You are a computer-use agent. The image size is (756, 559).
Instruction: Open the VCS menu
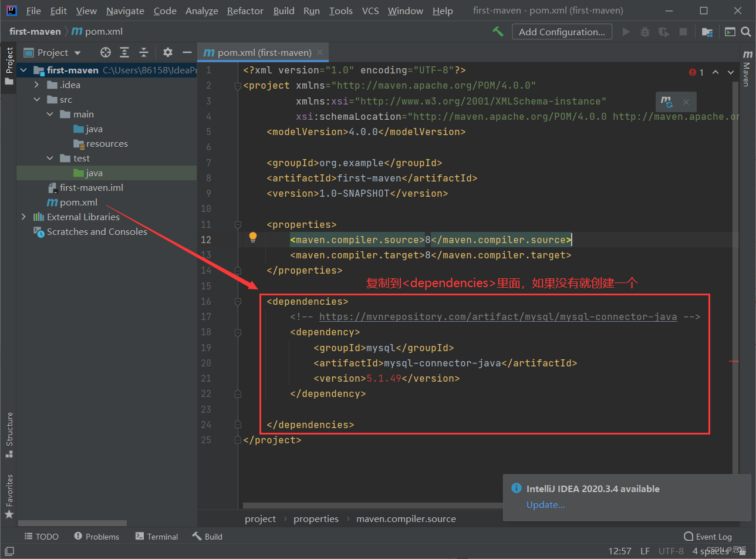[370, 11]
